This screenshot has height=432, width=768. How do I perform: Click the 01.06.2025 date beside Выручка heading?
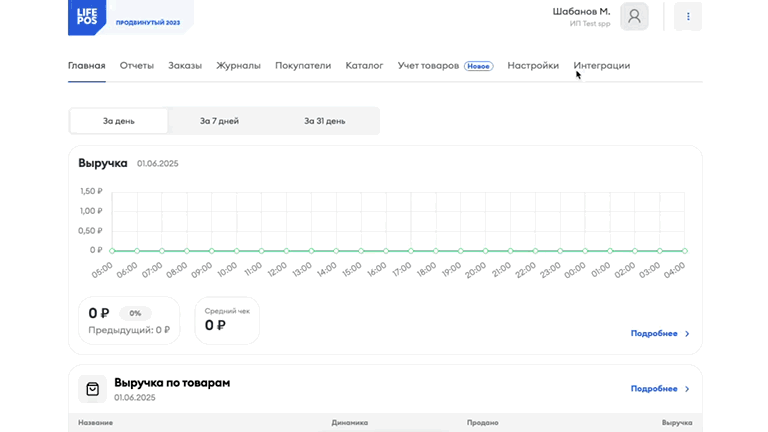(158, 164)
